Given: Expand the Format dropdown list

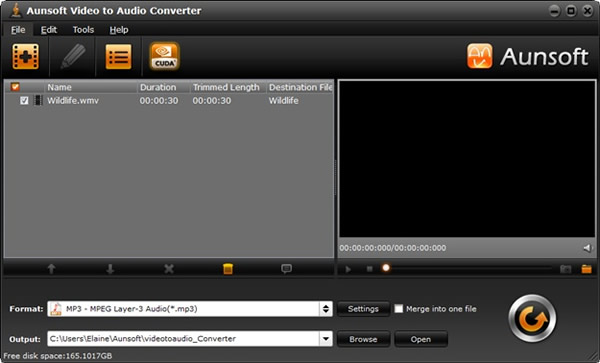Looking at the screenshot, I should [326, 309].
